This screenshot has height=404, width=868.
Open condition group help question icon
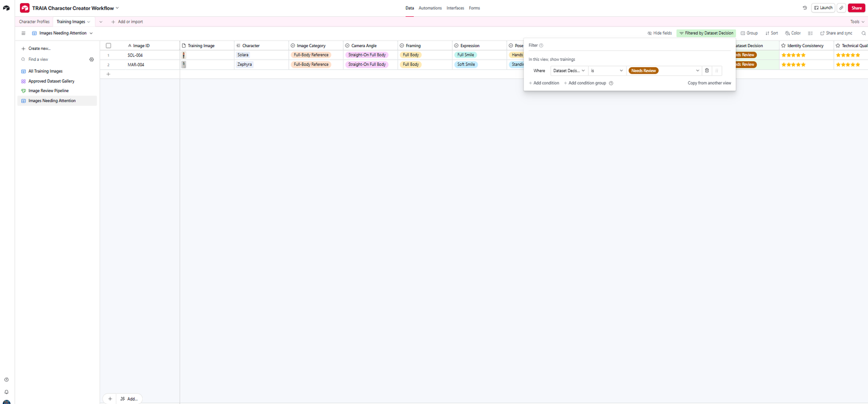[611, 83]
